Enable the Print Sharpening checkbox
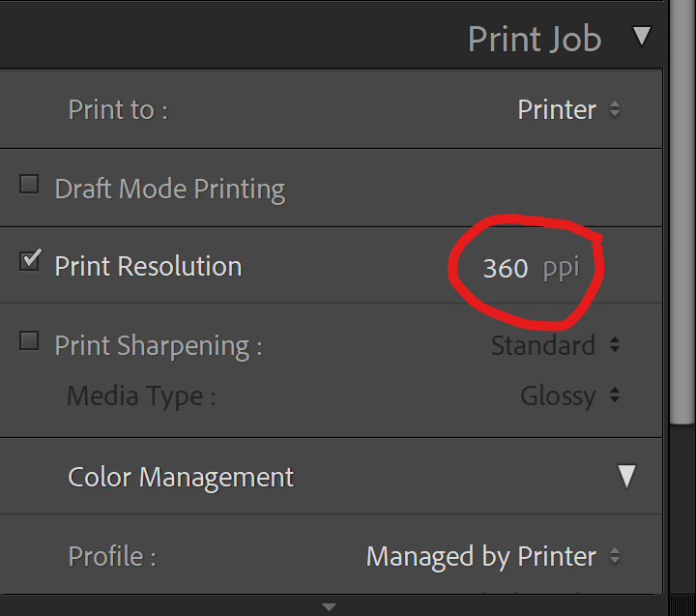696x616 pixels. click(x=30, y=340)
